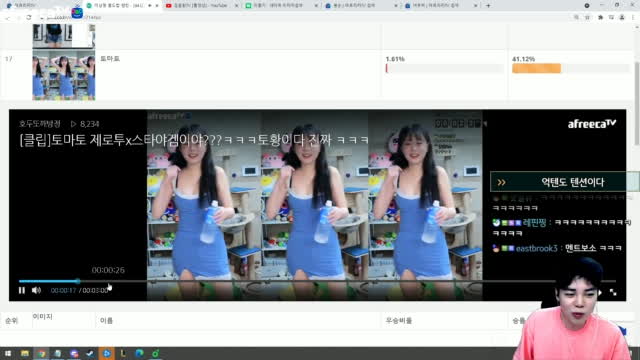The image size is (640, 360).
Task: Open the Chrome profile avatar icon
Action: [x=622, y=18]
